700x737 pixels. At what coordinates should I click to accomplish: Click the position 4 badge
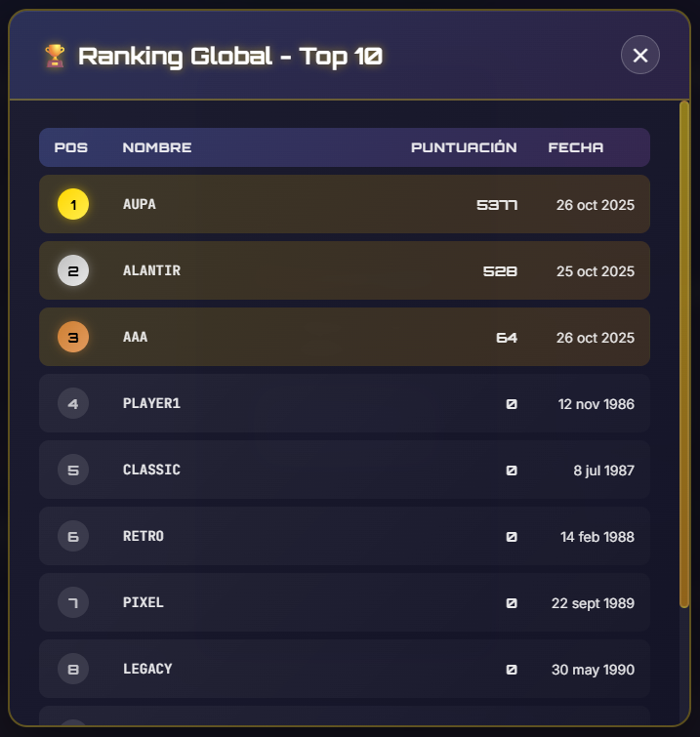point(73,404)
